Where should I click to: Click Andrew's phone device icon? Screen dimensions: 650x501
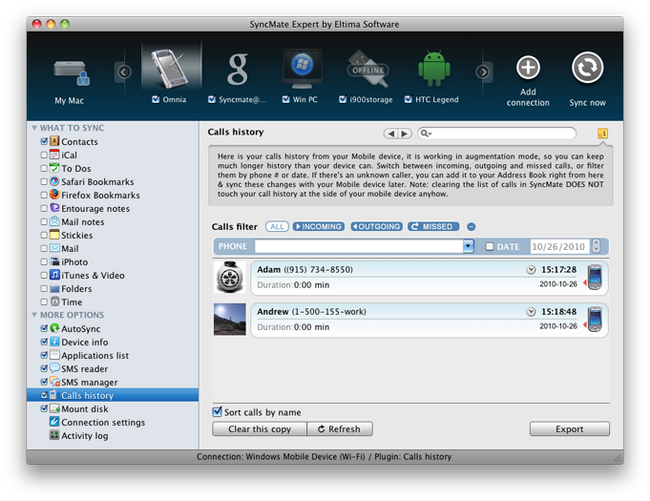click(x=595, y=319)
